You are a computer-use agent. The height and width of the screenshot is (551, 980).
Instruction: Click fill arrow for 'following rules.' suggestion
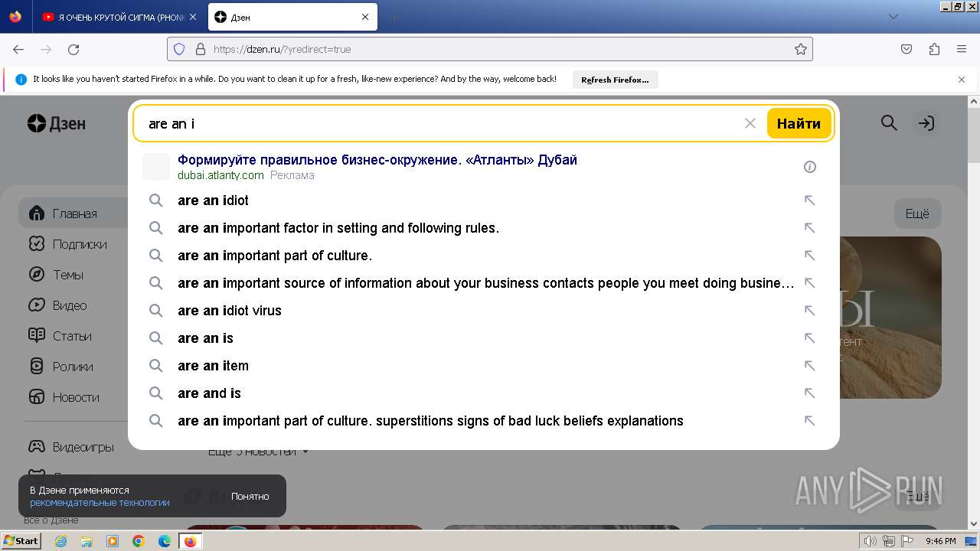coord(809,228)
